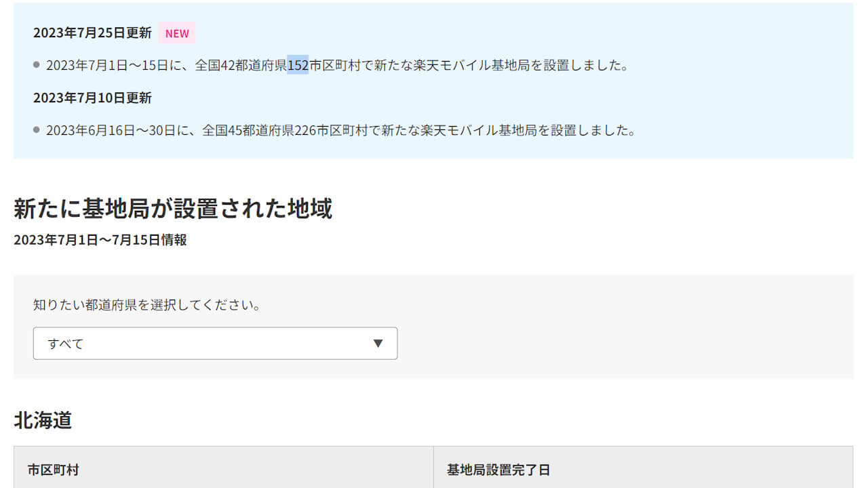Click the bullet icon before July update text

[x=37, y=64]
